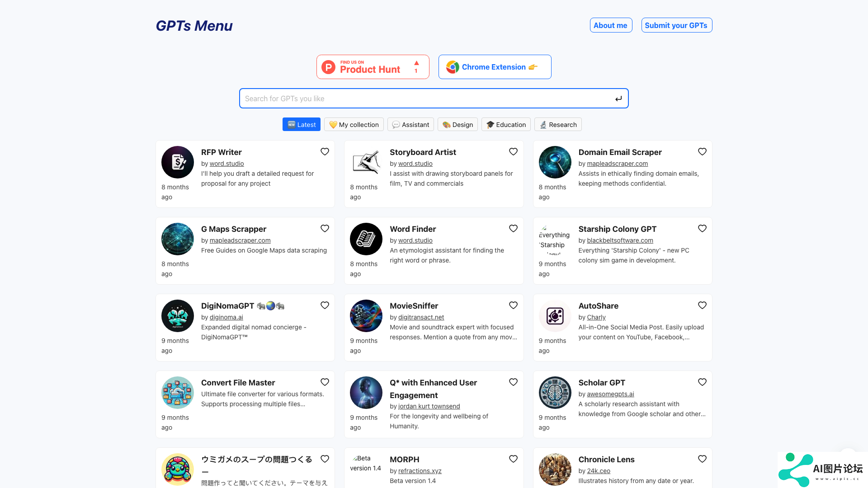
Task: Open the Convert File Master title
Action: (238, 383)
